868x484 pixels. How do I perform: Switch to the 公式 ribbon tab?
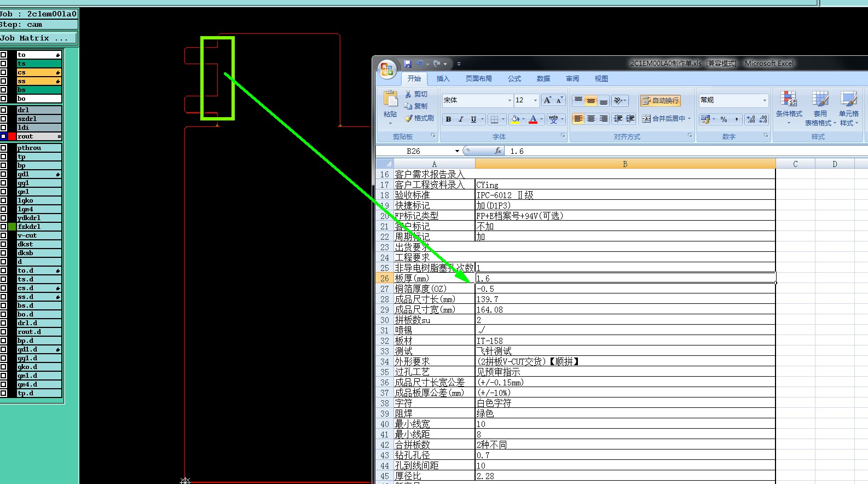click(514, 79)
